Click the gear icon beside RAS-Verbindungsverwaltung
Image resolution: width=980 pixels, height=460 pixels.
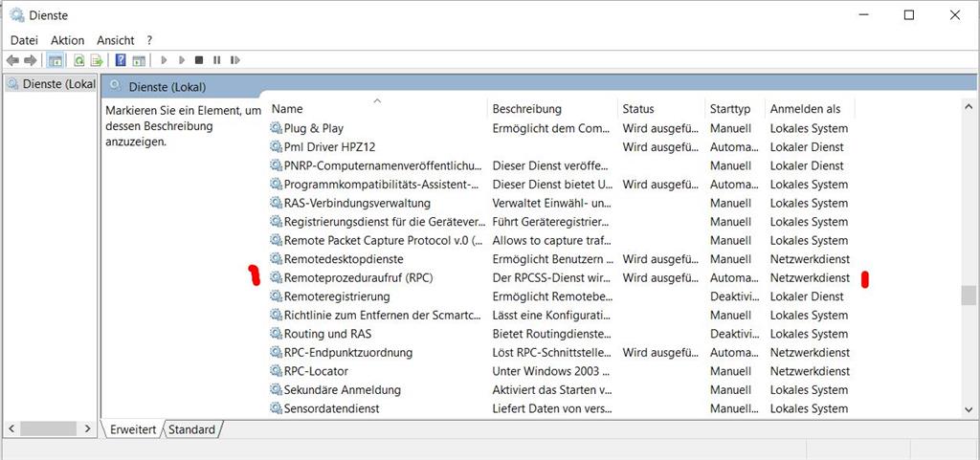coord(276,203)
